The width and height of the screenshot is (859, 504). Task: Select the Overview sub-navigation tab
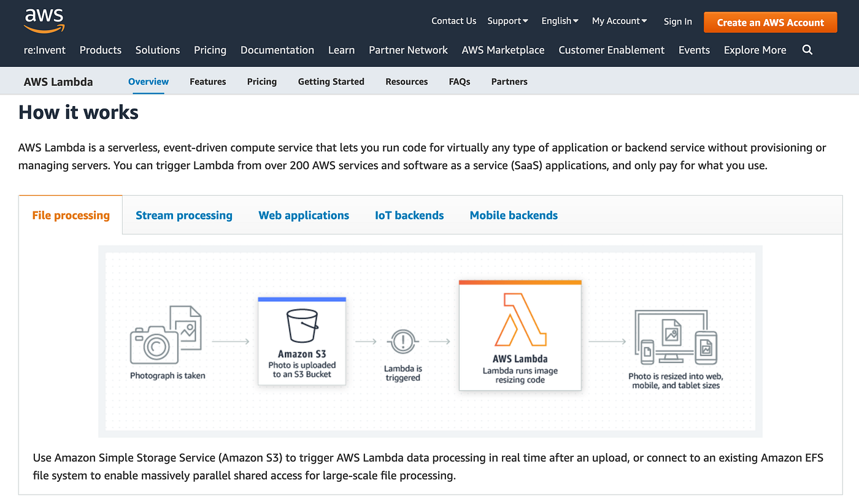tap(148, 81)
